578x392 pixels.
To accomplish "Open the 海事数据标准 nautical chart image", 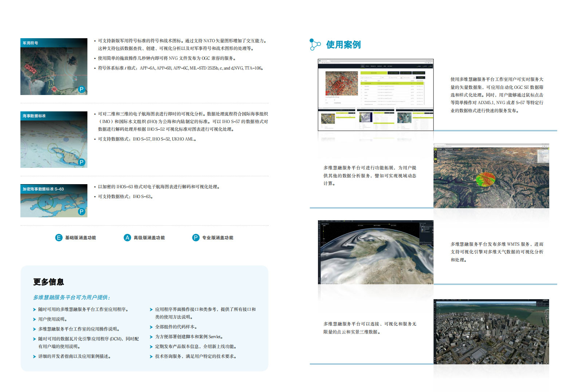I will (54, 142).
